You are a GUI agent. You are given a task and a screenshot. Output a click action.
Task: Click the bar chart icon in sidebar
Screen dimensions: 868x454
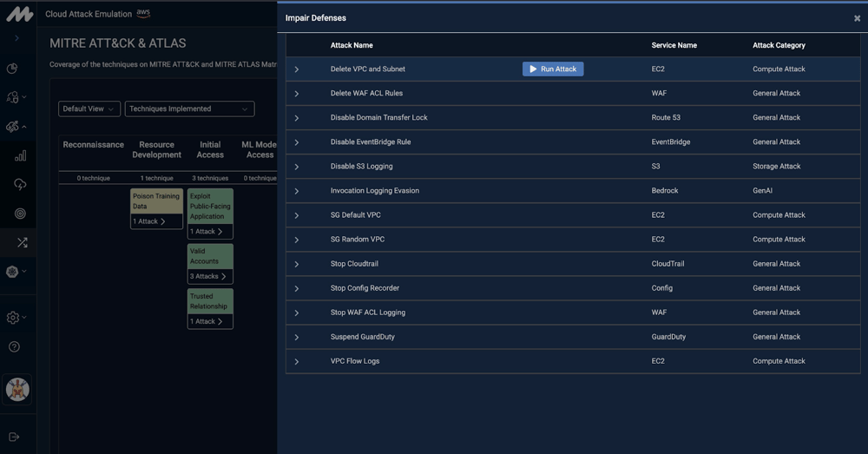pyautogui.click(x=20, y=156)
